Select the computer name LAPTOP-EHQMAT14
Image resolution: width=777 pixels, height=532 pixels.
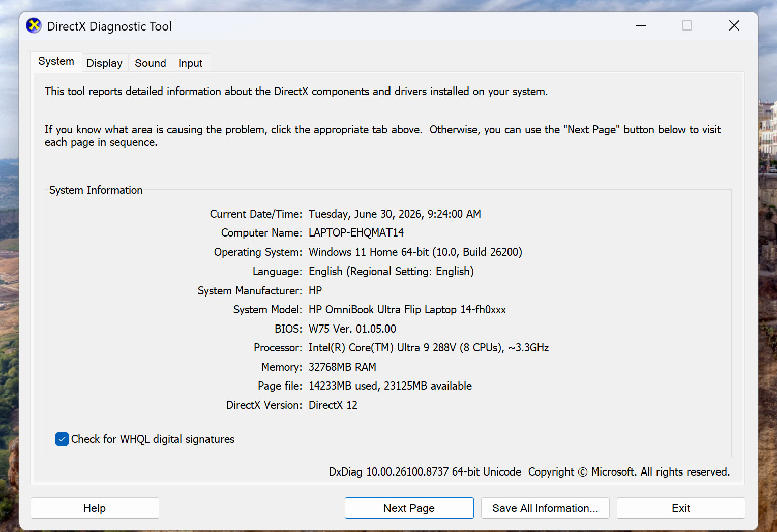(x=356, y=233)
